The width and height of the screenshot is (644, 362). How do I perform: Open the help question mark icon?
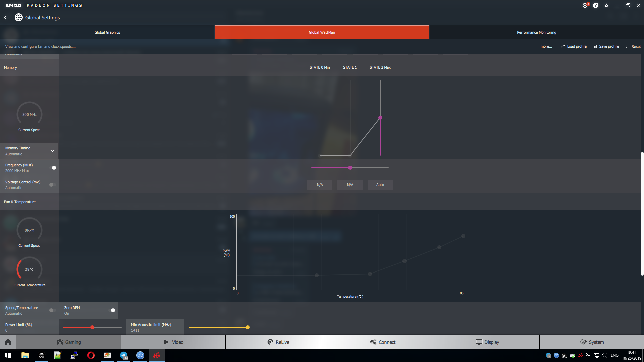pyautogui.click(x=596, y=5)
